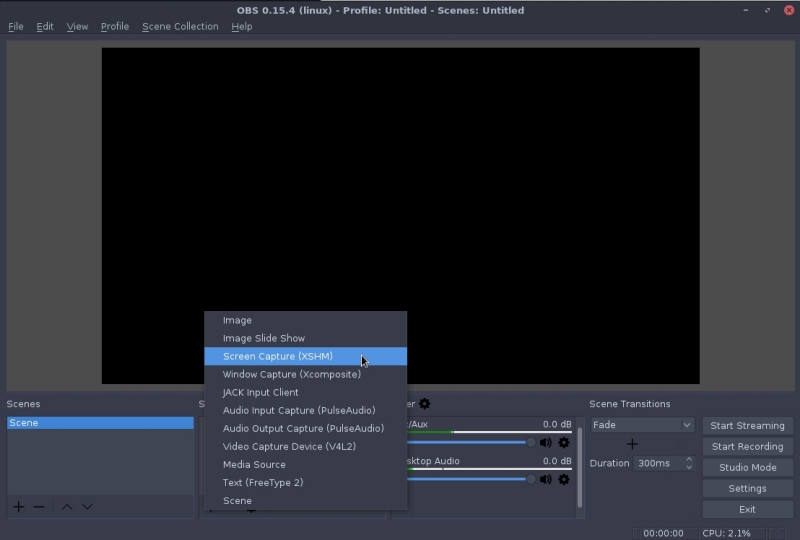Open the Desktop Audio gear options

click(564, 479)
